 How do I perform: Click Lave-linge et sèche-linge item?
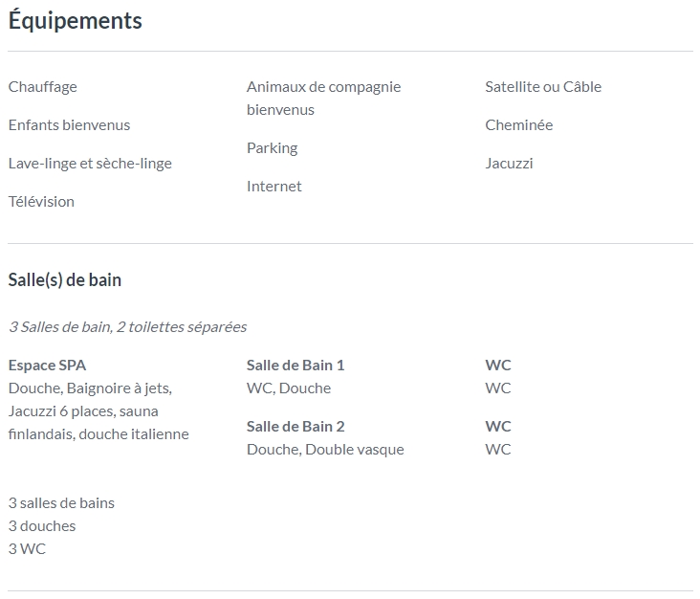(x=90, y=164)
